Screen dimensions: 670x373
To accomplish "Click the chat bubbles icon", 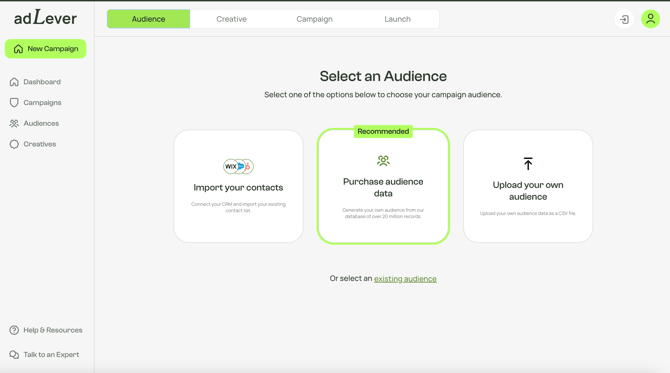I will click(14, 355).
